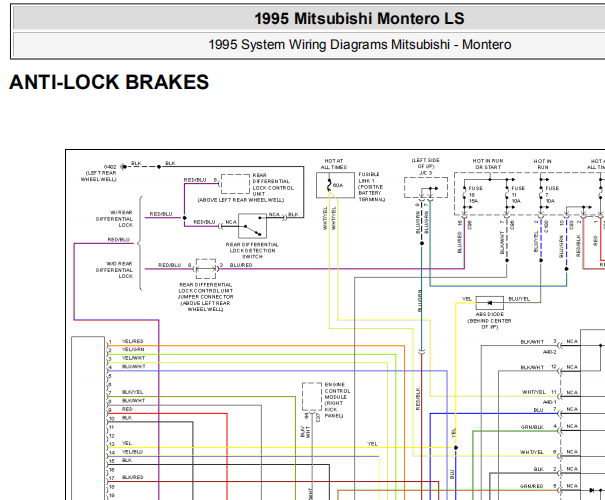This screenshot has width=605, height=500.
Task: Click pin 7 BLK/YEL wire label
Action: click(x=132, y=392)
